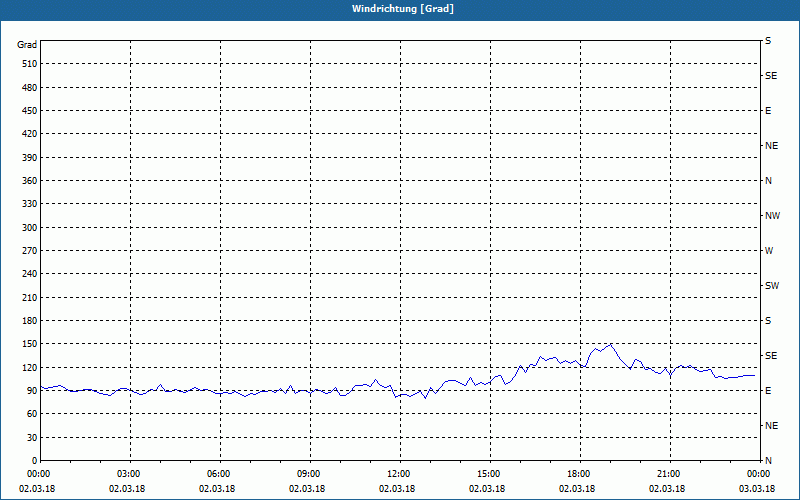Select the NE compass label level with 30
This screenshot has width=800, height=500.
(x=771, y=426)
